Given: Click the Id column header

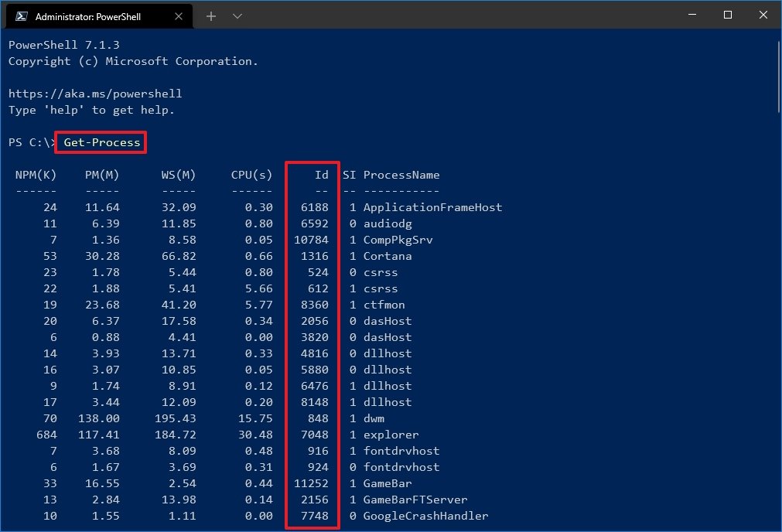Looking at the screenshot, I should tap(322, 175).
